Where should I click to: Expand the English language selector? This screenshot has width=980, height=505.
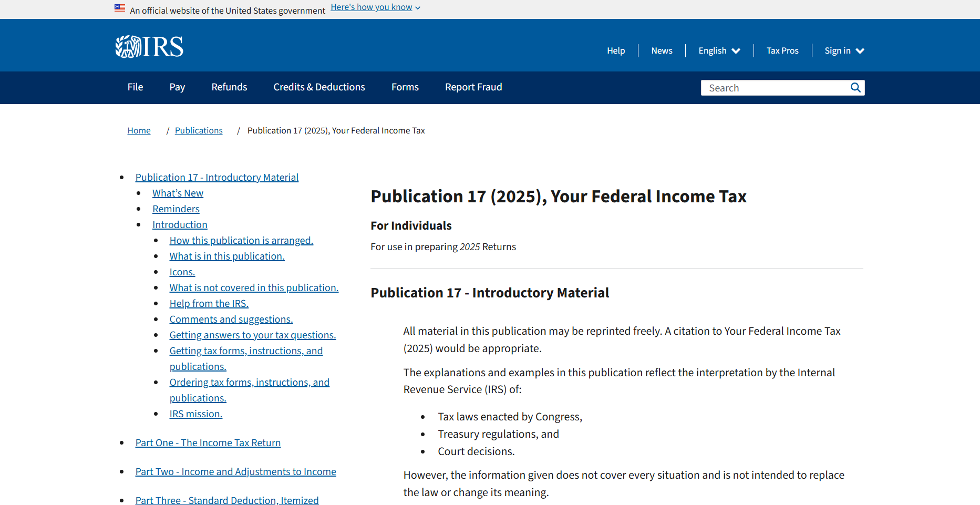click(x=719, y=50)
